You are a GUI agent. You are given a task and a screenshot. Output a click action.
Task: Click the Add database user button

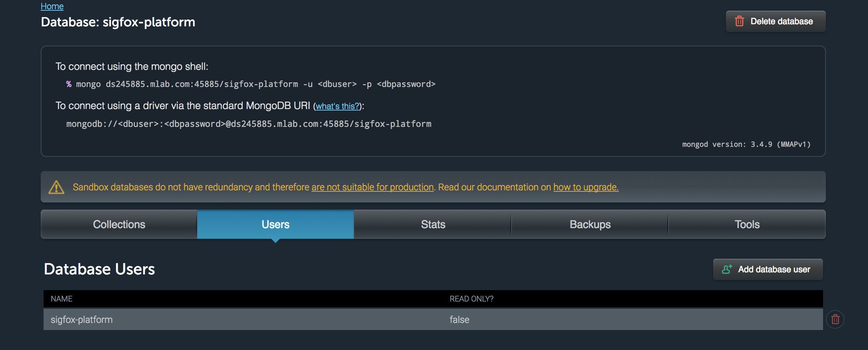tap(768, 269)
